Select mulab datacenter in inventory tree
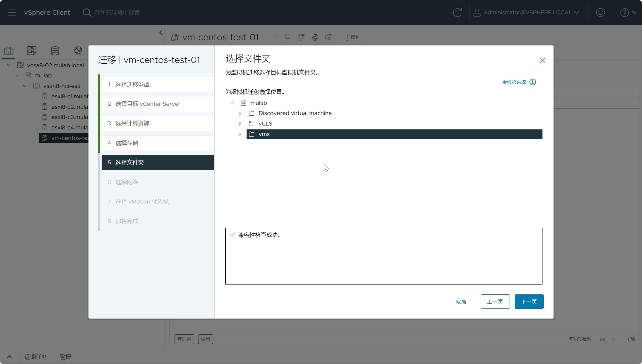The width and height of the screenshot is (642, 364). pos(43,76)
